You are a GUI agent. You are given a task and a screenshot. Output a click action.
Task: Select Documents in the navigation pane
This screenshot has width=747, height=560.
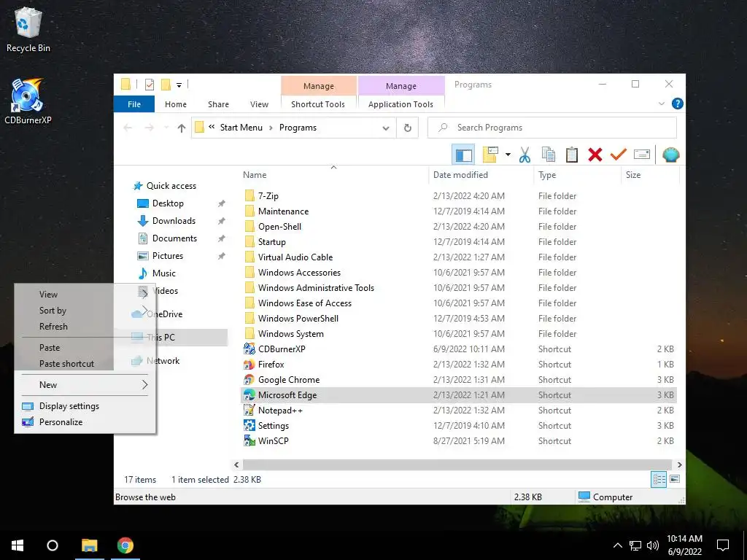click(174, 238)
